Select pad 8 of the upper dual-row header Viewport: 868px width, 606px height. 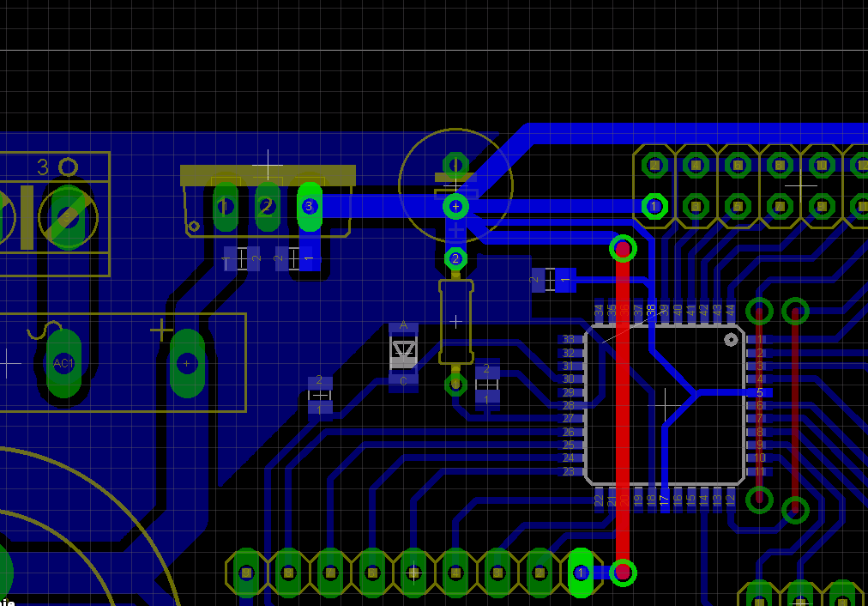click(x=780, y=165)
